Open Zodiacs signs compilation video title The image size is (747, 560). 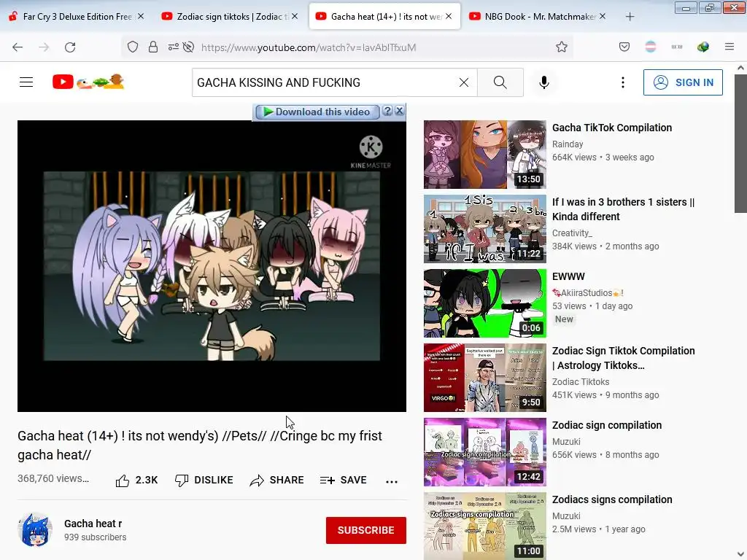click(612, 499)
